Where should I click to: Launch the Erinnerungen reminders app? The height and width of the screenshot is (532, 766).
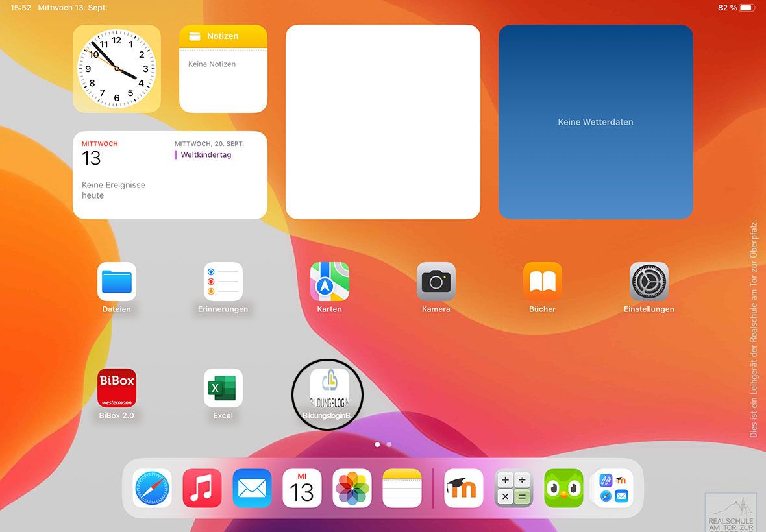pos(223,282)
